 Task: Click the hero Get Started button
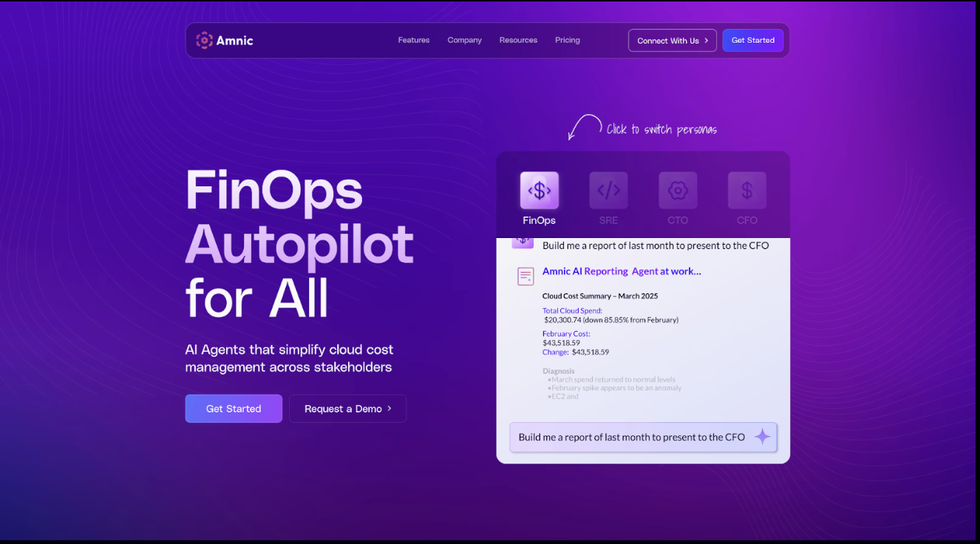[234, 409]
